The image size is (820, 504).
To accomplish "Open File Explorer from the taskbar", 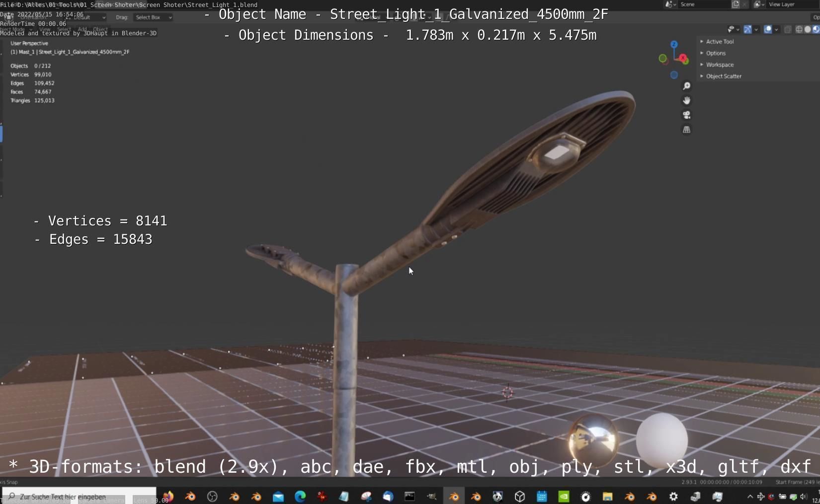I will 607,496.
